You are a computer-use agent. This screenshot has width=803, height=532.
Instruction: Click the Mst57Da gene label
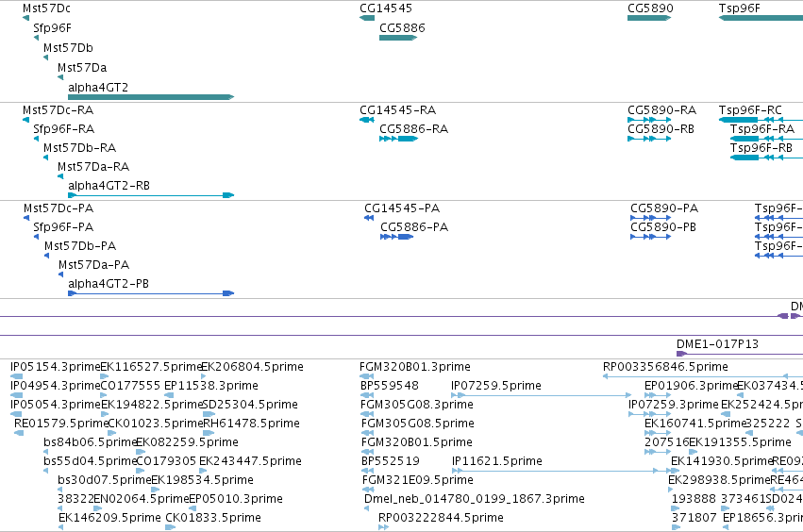[82, 68]
